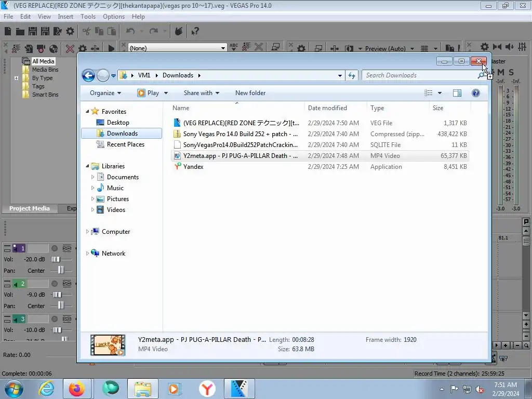Click the Play button in Explorer toolbar

[149, 93]
